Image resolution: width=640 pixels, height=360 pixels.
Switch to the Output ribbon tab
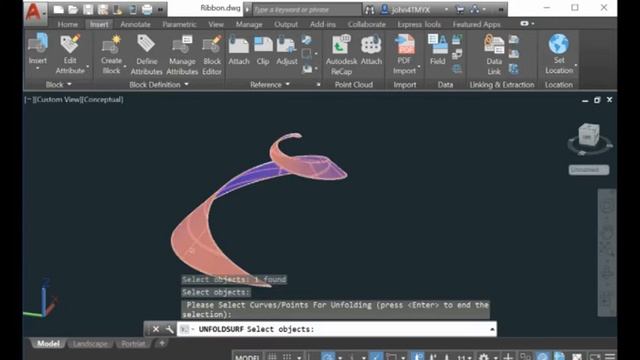(286, 24)
